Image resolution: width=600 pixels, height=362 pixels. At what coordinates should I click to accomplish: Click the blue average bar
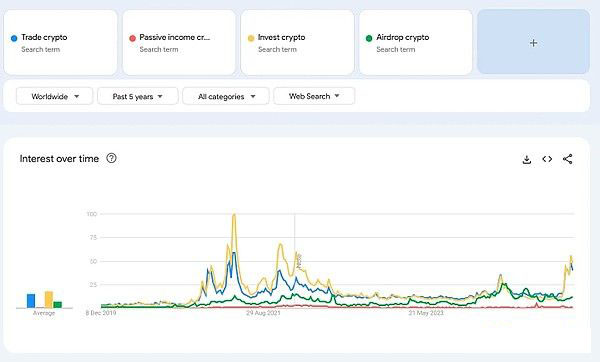point(31,301)
